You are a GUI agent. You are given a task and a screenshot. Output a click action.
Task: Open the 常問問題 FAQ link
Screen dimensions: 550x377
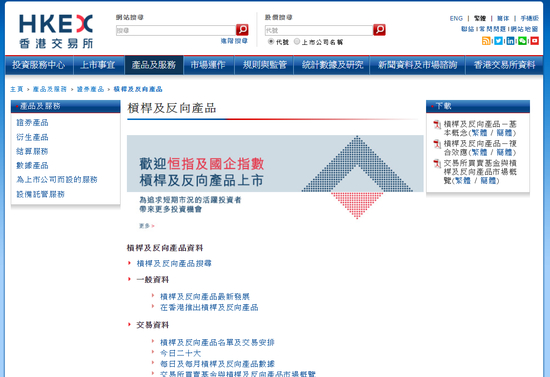492,29
